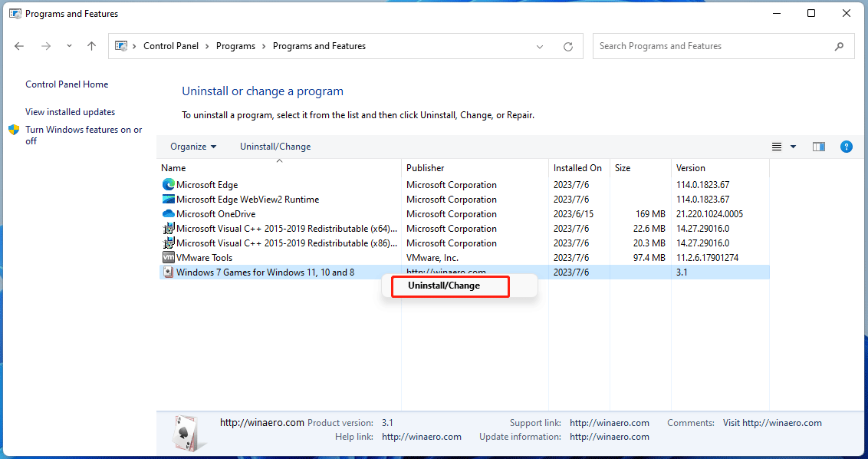
Task: Click Uninstall/Change in the toolbar
Action: point(275,147)
